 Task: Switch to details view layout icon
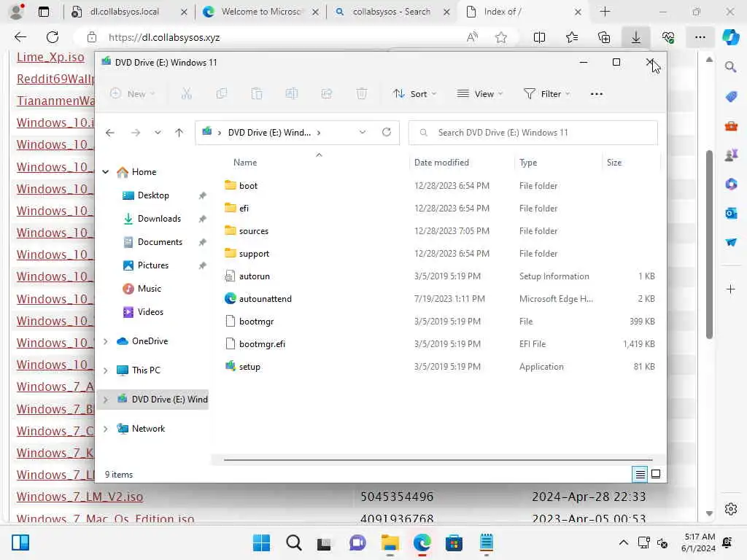[640, 474]
